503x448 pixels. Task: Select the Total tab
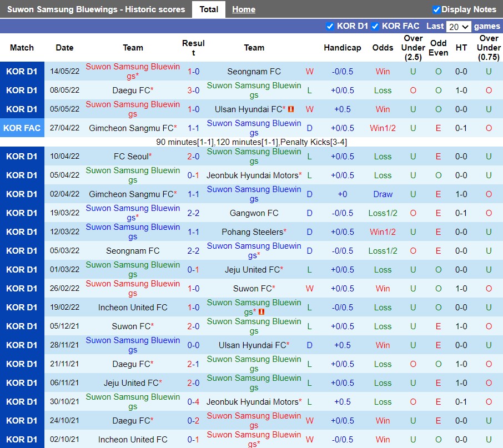point(209,9)
